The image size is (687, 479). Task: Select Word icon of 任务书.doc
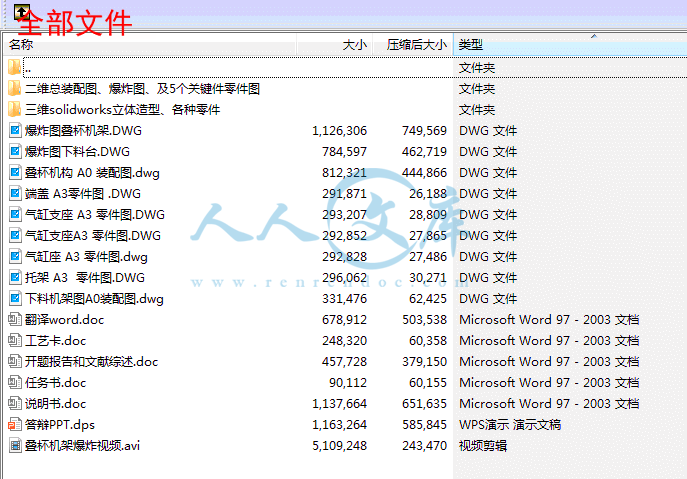pyautogui.click(x=15, y=383)
